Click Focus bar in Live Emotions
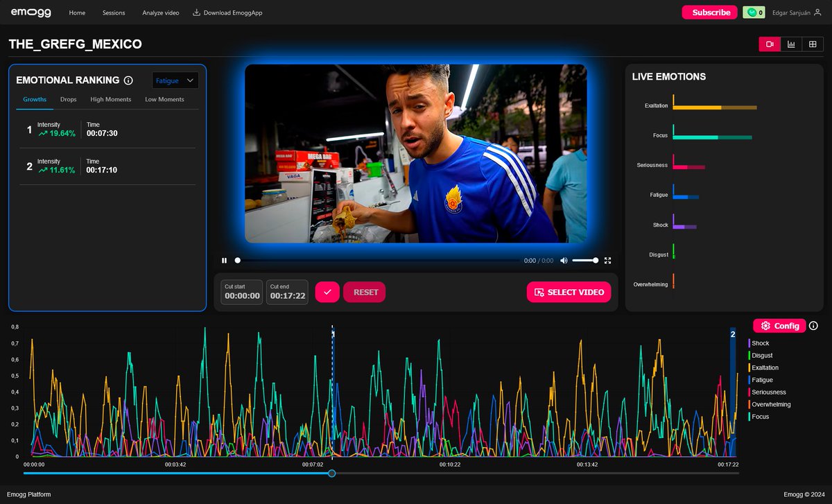832x504 pixels. [x=712, y=137]
